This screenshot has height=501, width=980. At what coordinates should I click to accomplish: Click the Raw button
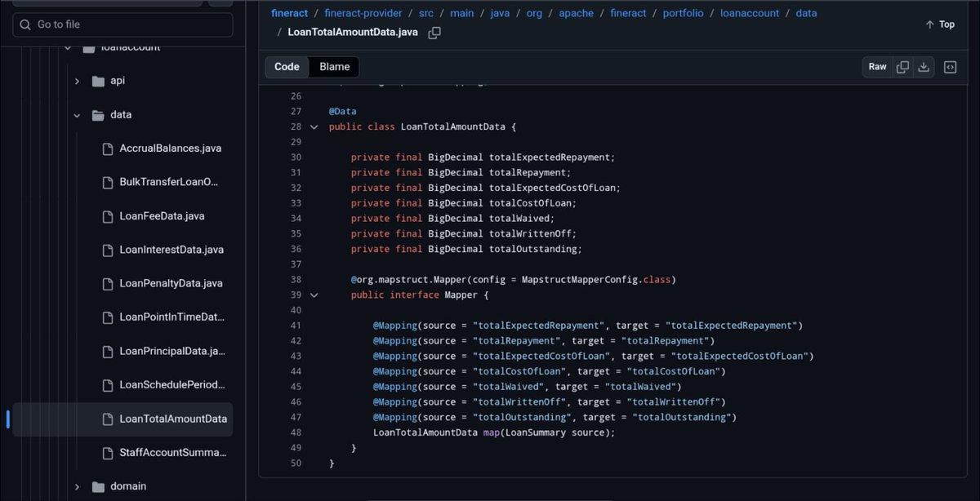tap(877, 67)
